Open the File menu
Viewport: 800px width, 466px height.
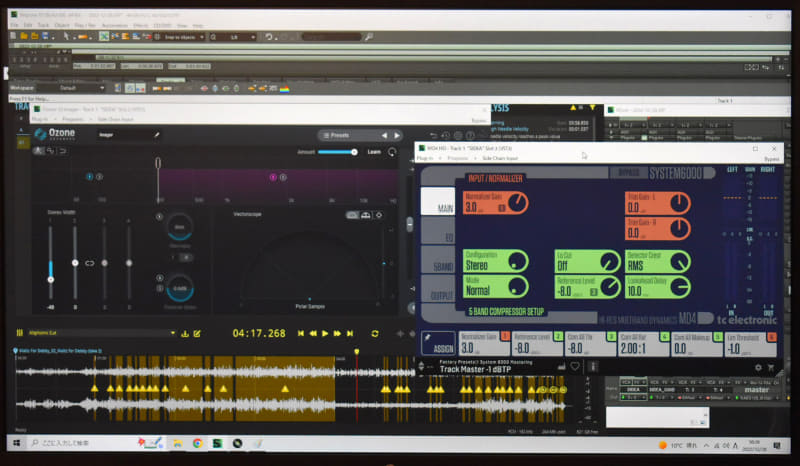(x=14, y=25)
